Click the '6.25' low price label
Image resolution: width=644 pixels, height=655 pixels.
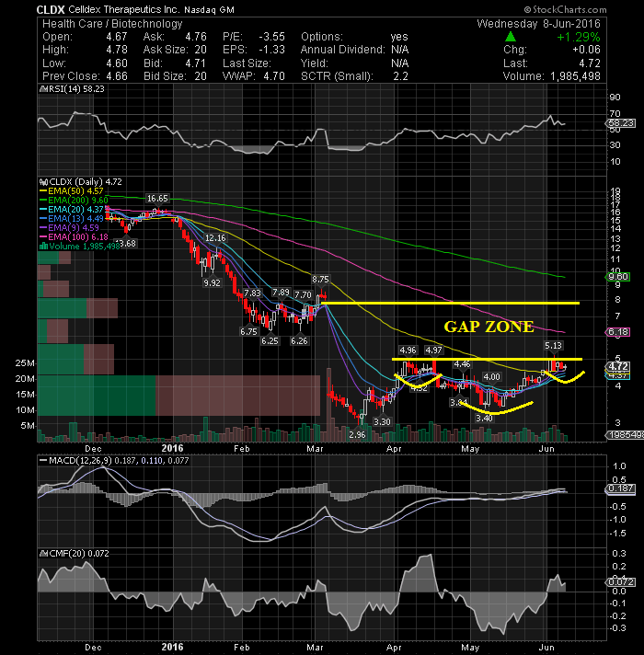(270, 341)
